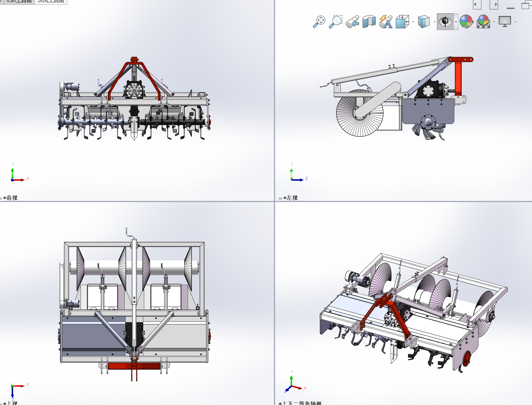
Task: Click the View Settings monitor icon
Action: pyautogui.click(x=505, y=22)
